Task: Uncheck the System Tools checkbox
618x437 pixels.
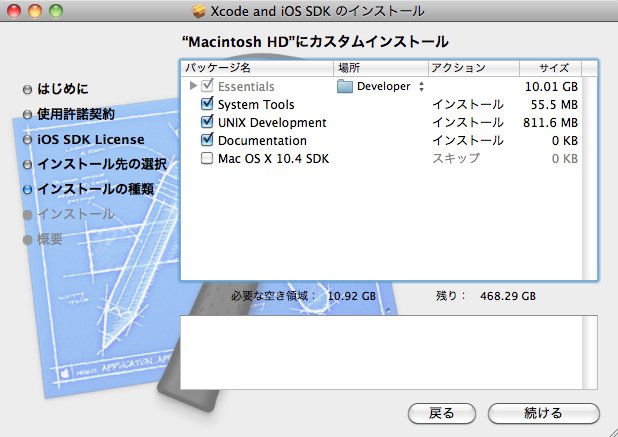Action: click(207, 104)
